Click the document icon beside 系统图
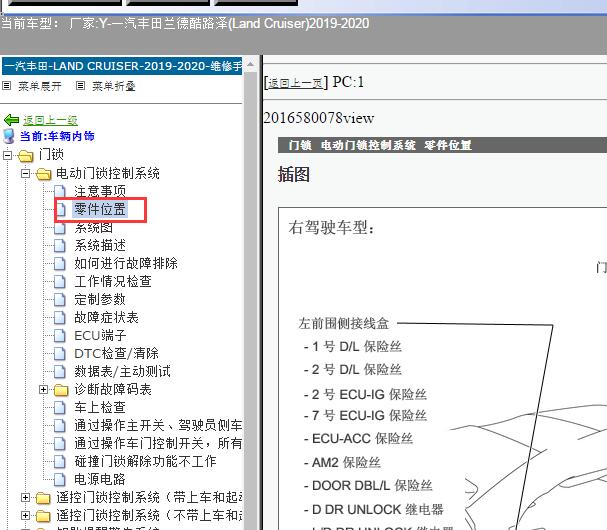Viewport: 607px width, 530px height. (x=60, y=228)
